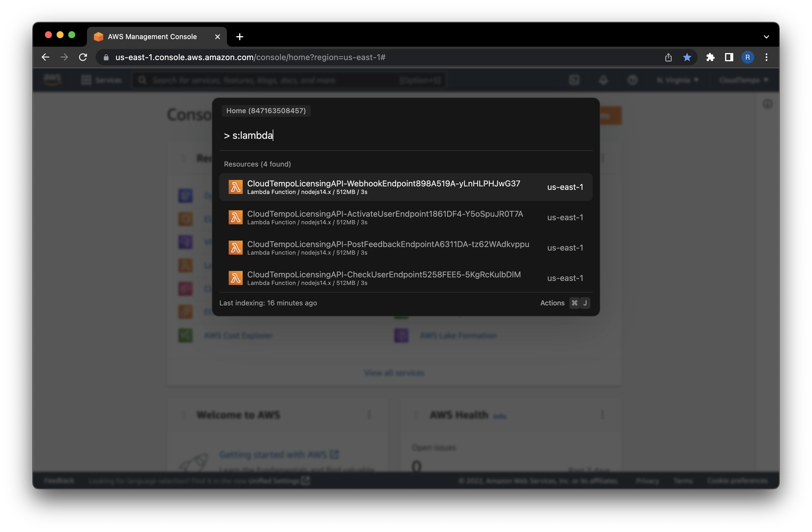Click the AWS console search bar

(x=289, y=80)
